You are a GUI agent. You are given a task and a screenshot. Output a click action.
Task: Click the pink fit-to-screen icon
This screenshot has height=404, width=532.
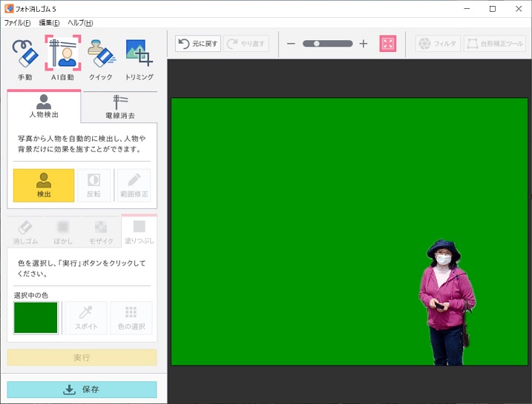point(388,44)
